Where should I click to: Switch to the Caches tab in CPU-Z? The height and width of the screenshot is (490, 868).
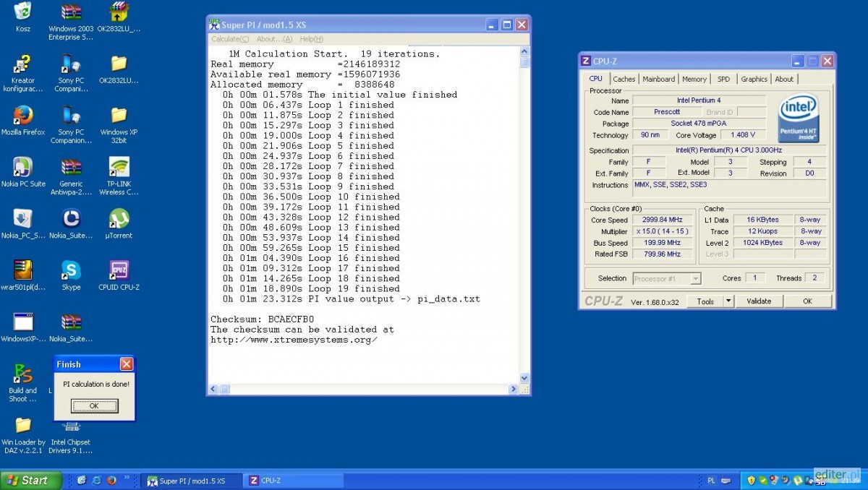[x=624, y=79]
